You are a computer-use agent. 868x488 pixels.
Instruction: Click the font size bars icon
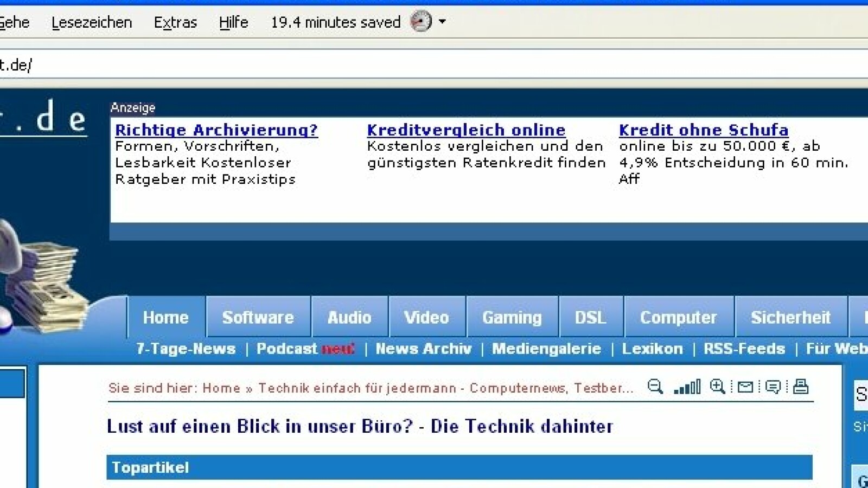coord(687,387)
